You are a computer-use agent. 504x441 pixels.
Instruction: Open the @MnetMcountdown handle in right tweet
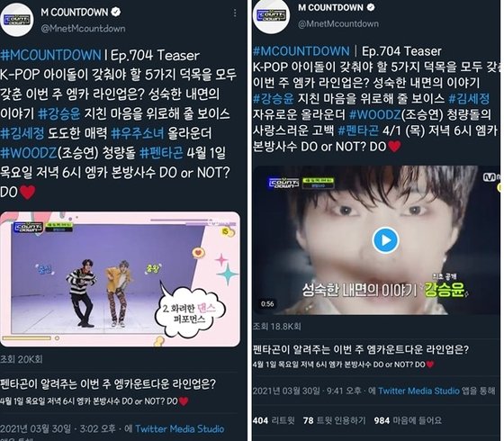click(x=338, y=23)
